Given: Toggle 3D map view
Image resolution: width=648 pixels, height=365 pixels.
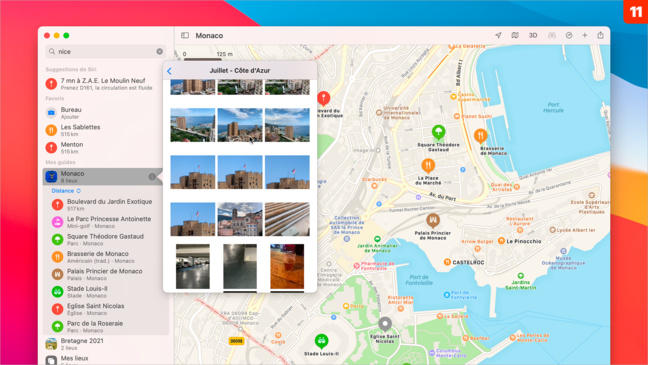Looking at the screenshot, I should click(x=533, y=36).
